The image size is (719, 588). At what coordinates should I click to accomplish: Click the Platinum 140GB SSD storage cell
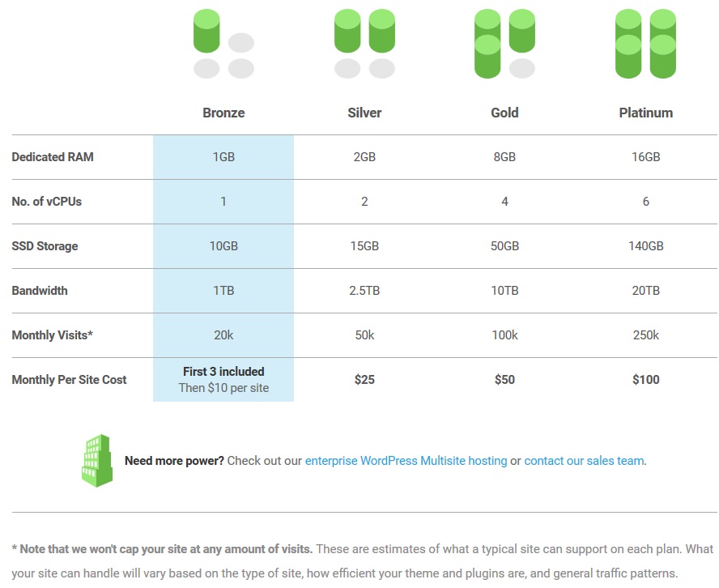(x=645, y=246)
